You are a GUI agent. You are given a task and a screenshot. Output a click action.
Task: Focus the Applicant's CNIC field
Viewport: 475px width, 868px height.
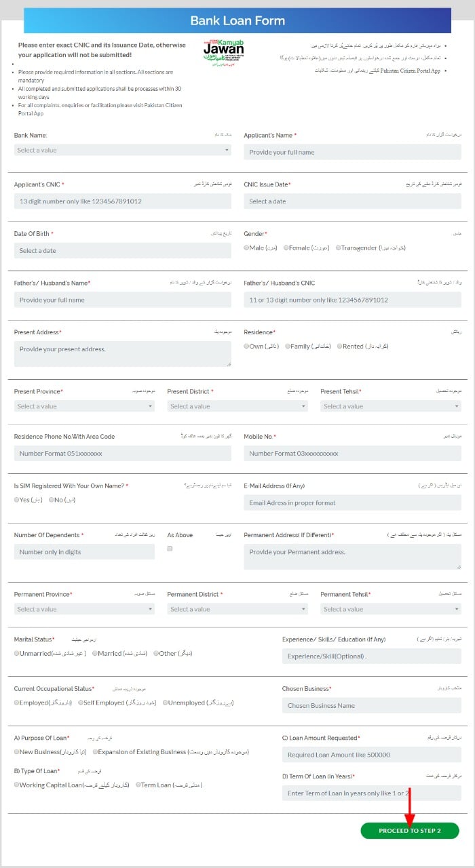(122, 201)
